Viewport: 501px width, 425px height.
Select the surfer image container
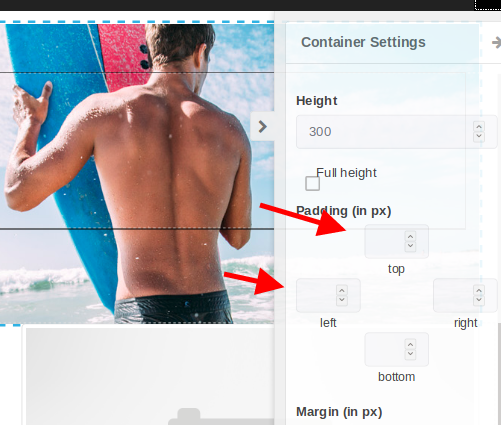pyautogui.click(x=137, y=173)
